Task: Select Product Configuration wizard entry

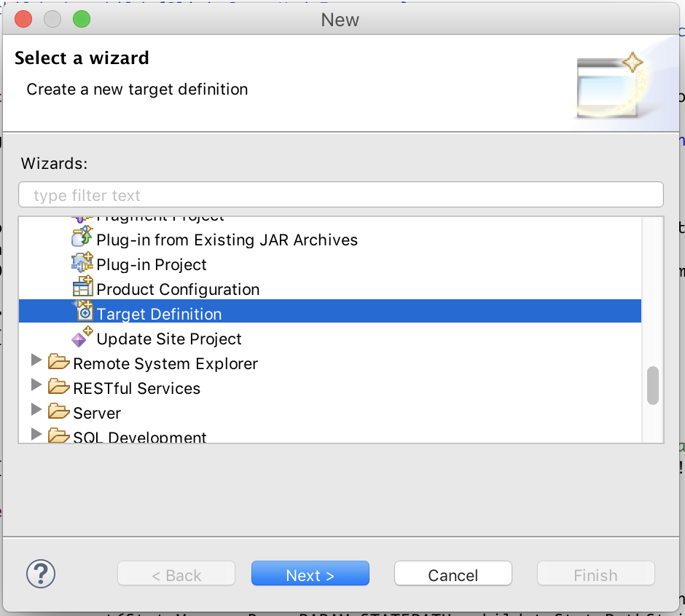Action: point(178,290)
